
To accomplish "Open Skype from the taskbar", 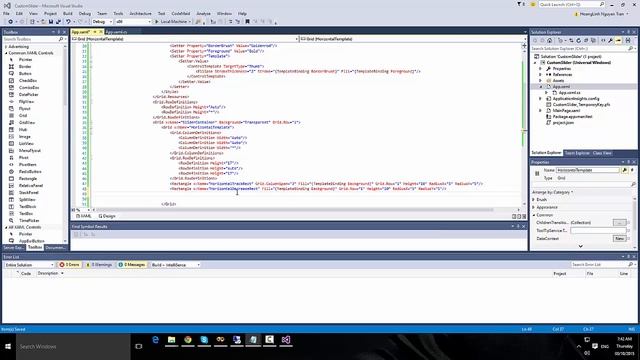I will click(204, 340).
